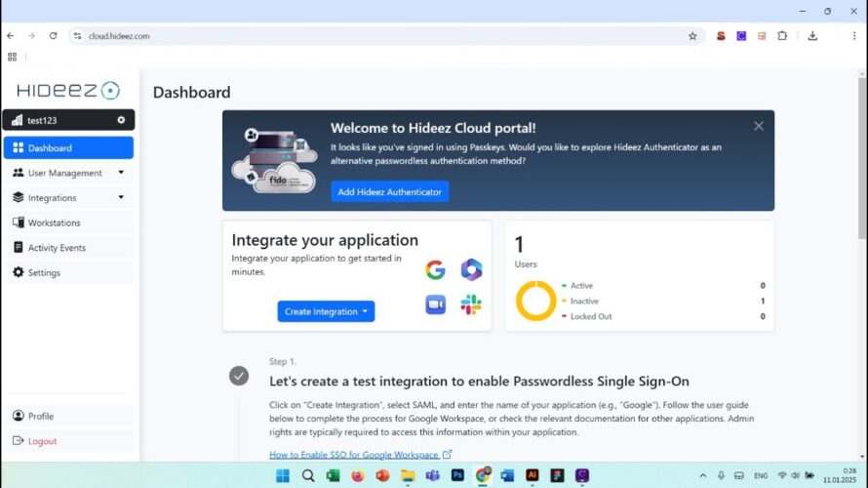868x488 pixels.
Task: Open the orange browser extension icon
Action: [762, 36]
